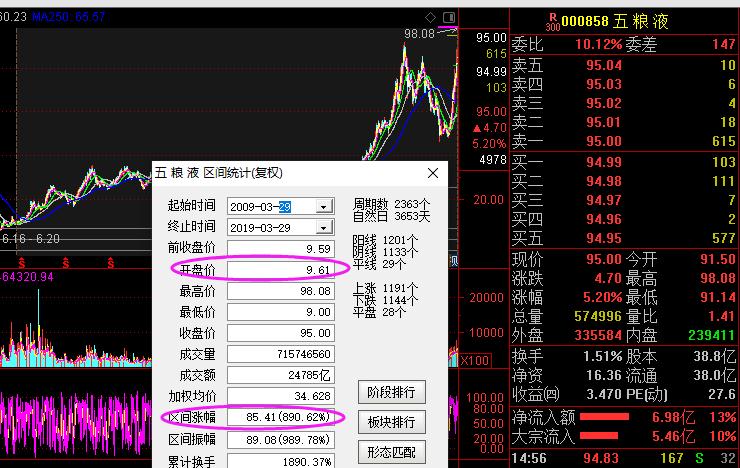Click the 委差 value 147
The image size is (740, 468).
pyautogui.click(x=723, y=44)
